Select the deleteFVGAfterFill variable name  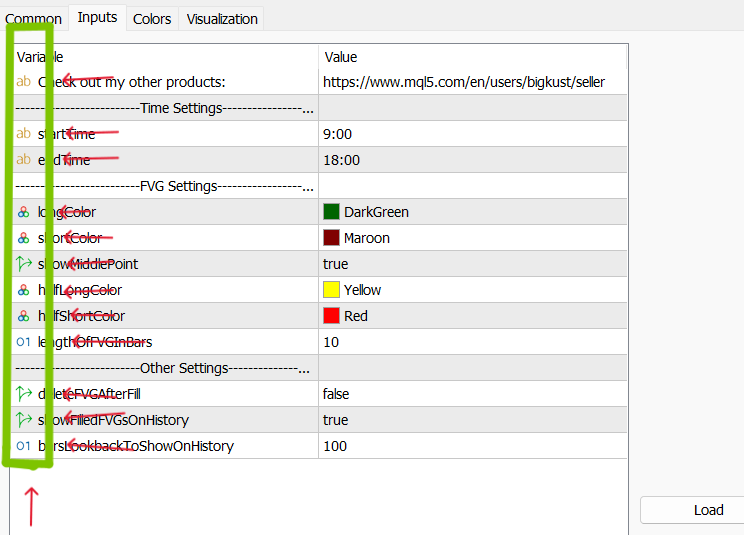click(89, 394)
